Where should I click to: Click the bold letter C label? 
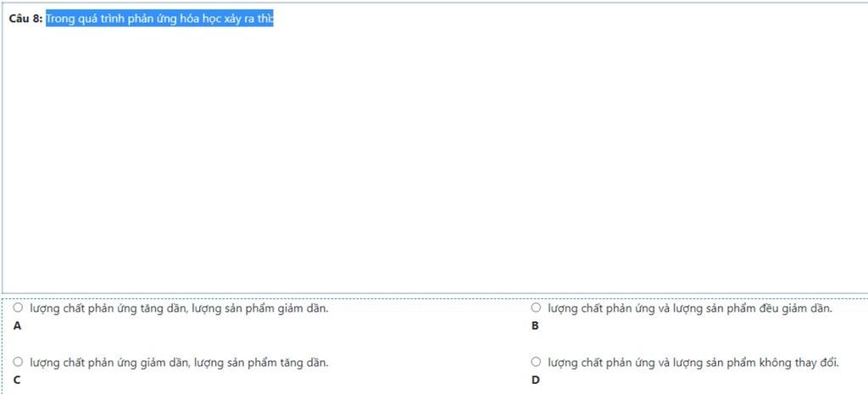coord(17,380)
